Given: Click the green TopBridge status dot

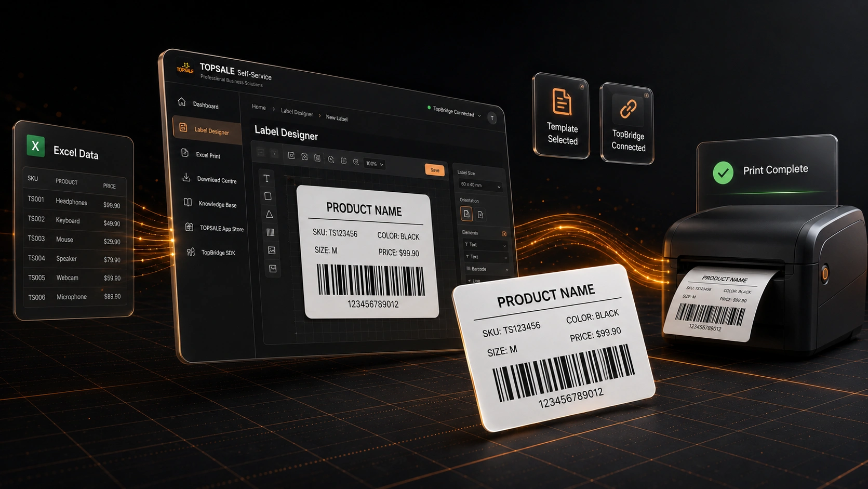Looking at the screenshot, I should point(429,108).
